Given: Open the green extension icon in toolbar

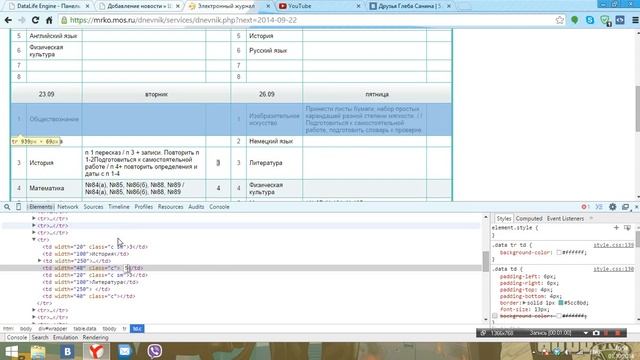Looking at the screenshot, I should (575, 20).
